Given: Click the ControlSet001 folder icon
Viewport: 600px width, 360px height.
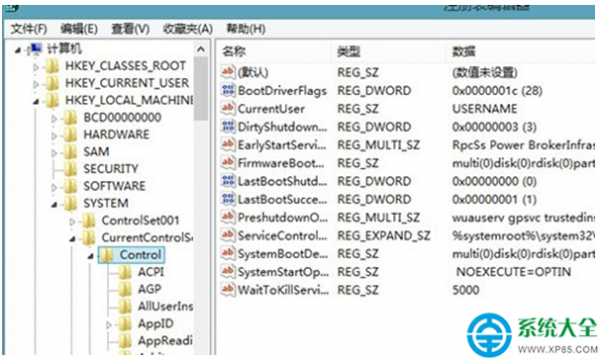Looking at the screenshot, I should coord(89,221).
